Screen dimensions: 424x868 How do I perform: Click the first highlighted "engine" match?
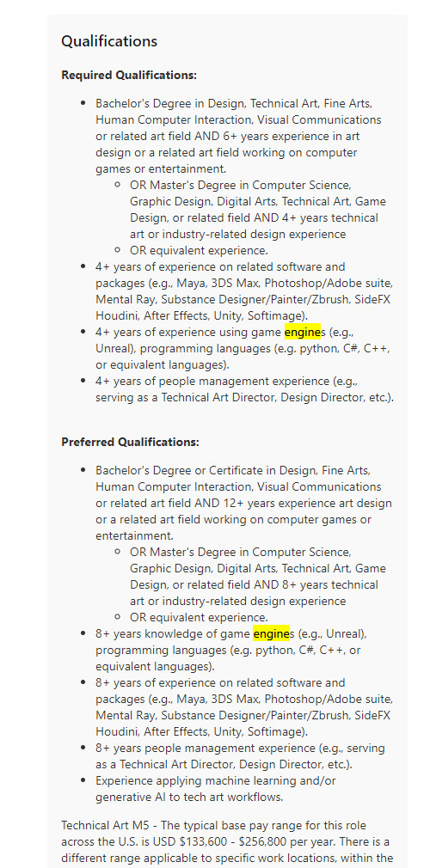click(x=302, y=332)
